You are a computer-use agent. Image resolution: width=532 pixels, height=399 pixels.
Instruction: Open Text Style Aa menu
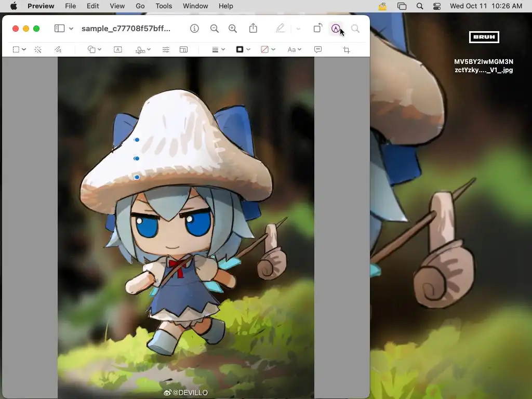(x=294, y=49)
